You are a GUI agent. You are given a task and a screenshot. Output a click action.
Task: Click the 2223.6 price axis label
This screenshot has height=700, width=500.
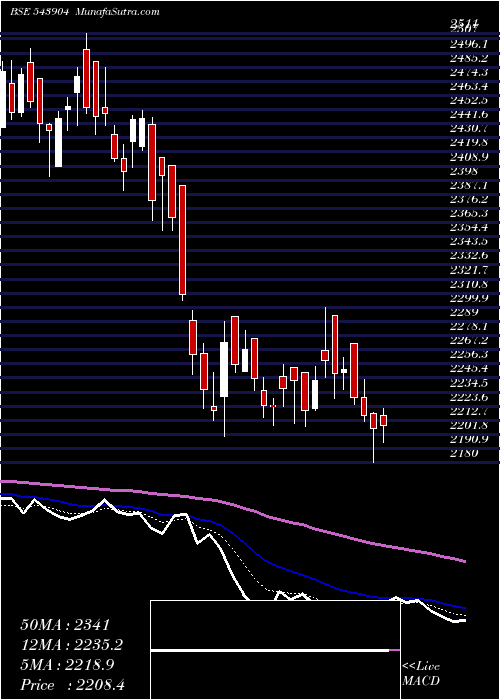coord(469,397)
